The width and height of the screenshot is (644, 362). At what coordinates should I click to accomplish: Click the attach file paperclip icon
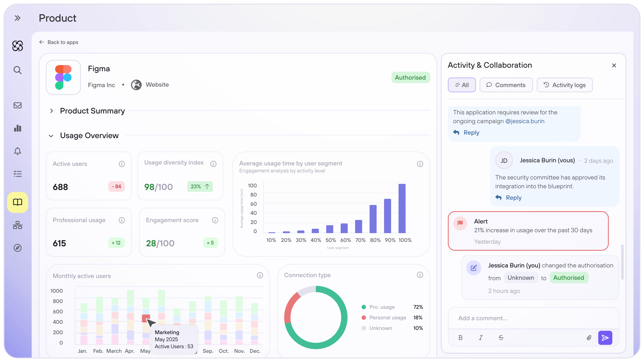pos(589,338)
